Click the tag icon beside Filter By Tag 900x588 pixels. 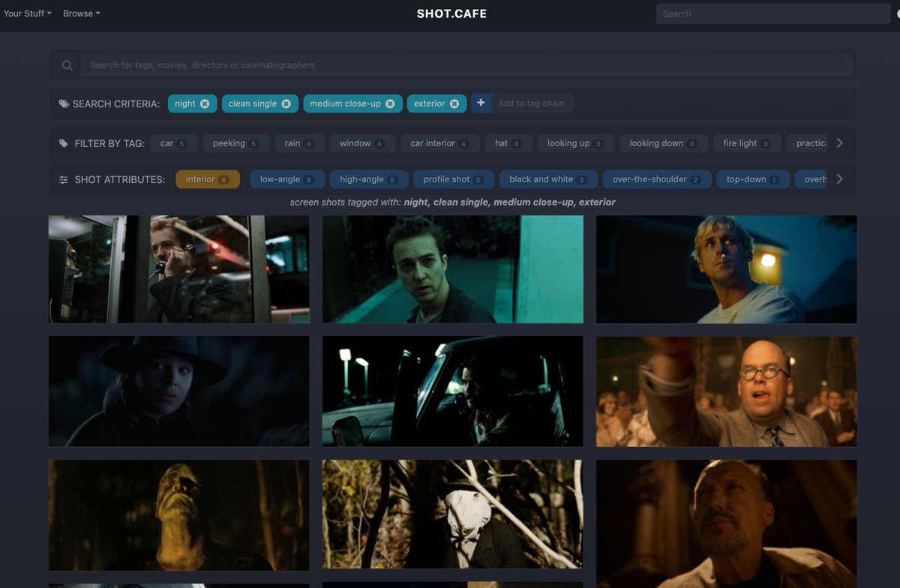(x=64, y=143)
